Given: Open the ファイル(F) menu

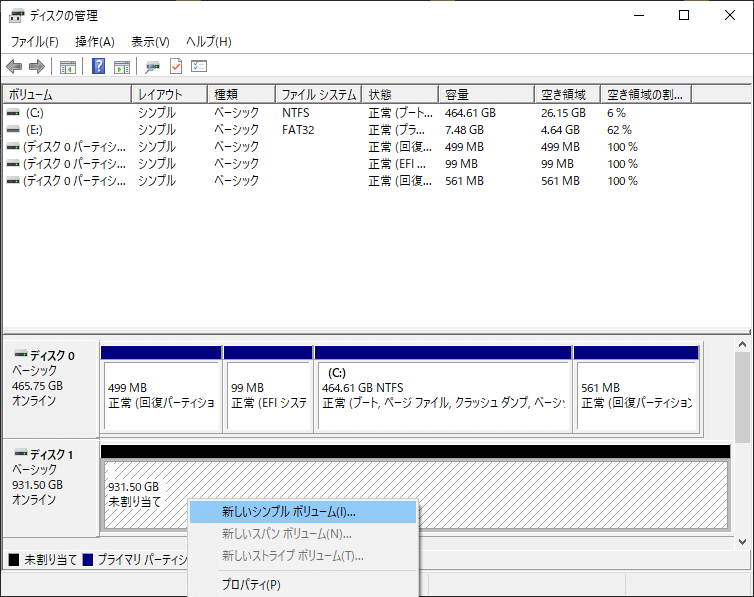Looking at the screenshot, I should pyautogui.click(x=35, y=42).
